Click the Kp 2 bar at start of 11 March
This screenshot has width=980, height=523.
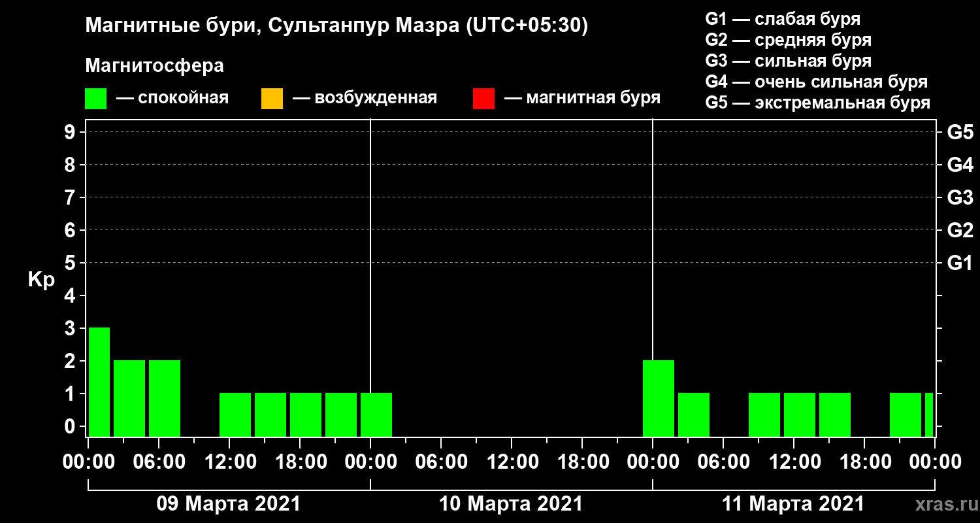659,398
